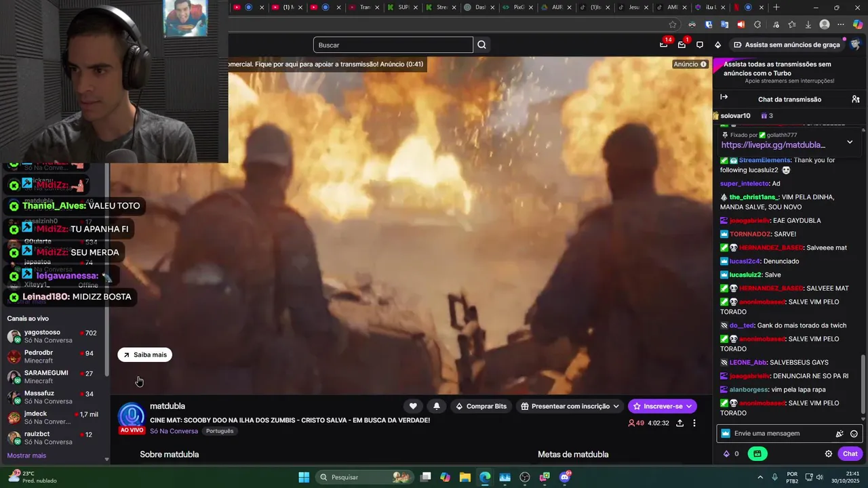The image size is (868, 488).
Task: Open the stream more-options three dots
Action: coord(694,423)
